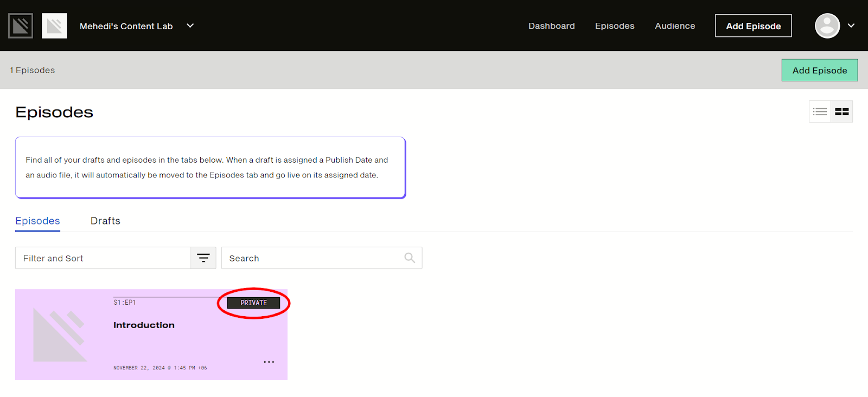The height and width of the screenshot is (397, 868).
Task: Go to Dashboard in the top navigation
Action: pos(551,26)
